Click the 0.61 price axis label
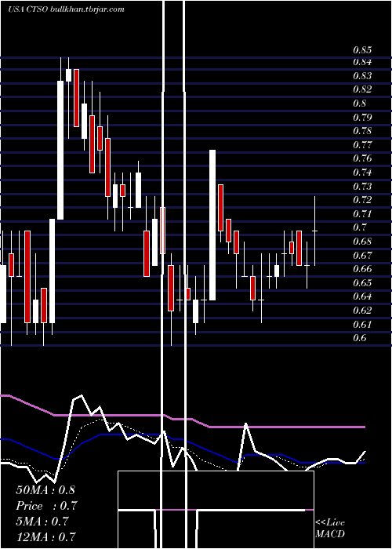 coord(362,325)
